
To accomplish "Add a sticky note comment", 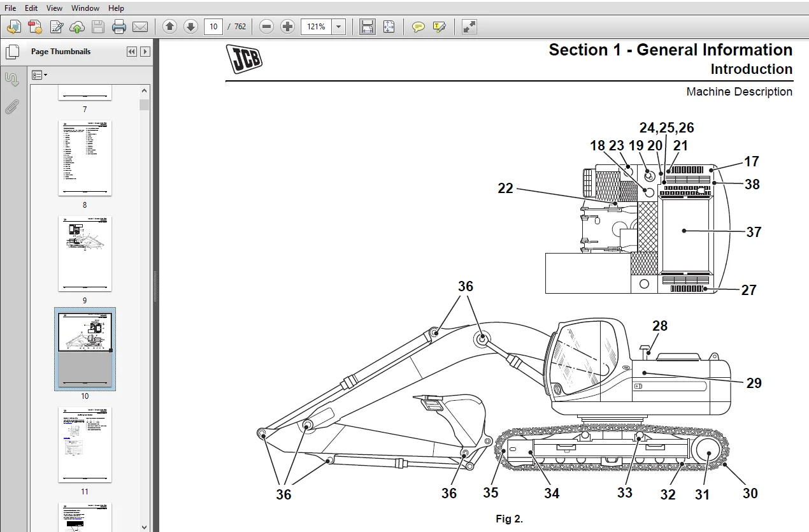I will tap(418, 27).
